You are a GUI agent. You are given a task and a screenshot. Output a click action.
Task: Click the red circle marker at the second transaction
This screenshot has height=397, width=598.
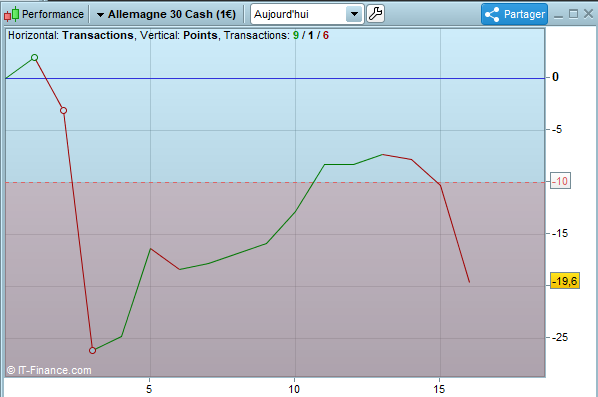63,111
